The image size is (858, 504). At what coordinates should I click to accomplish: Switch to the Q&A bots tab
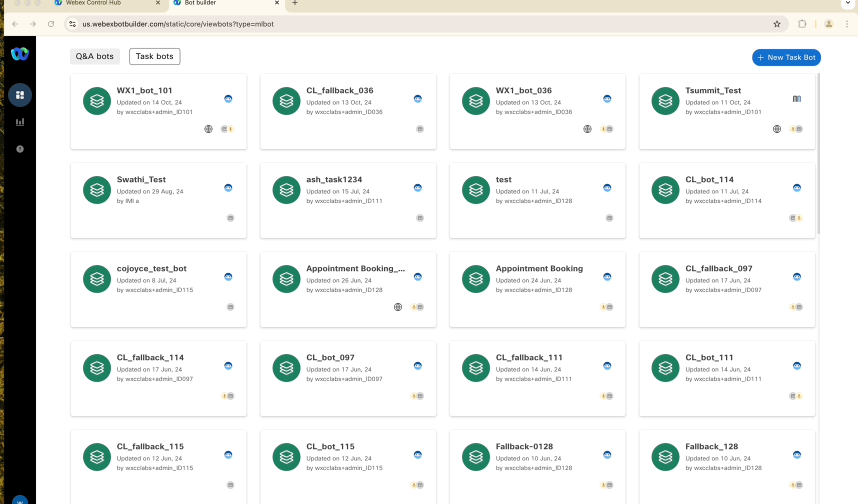pyautogui.click(x=95, y=56)
